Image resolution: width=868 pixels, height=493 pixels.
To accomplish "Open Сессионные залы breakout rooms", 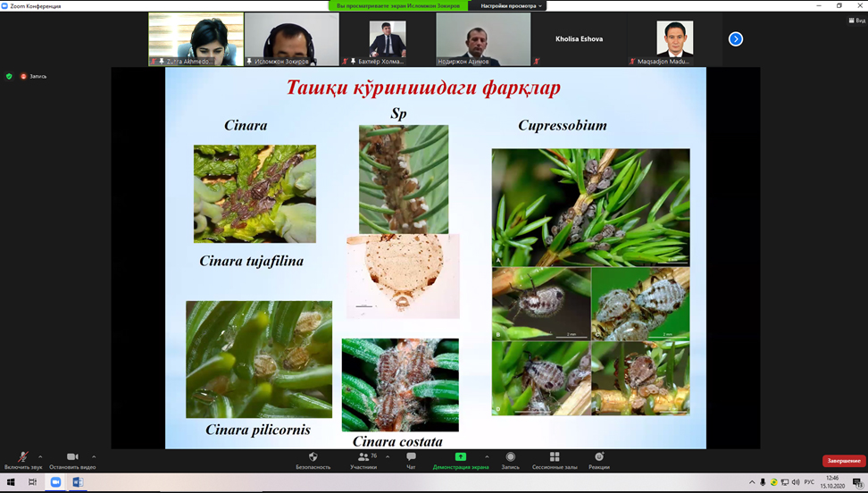I will tap(555, 457).
